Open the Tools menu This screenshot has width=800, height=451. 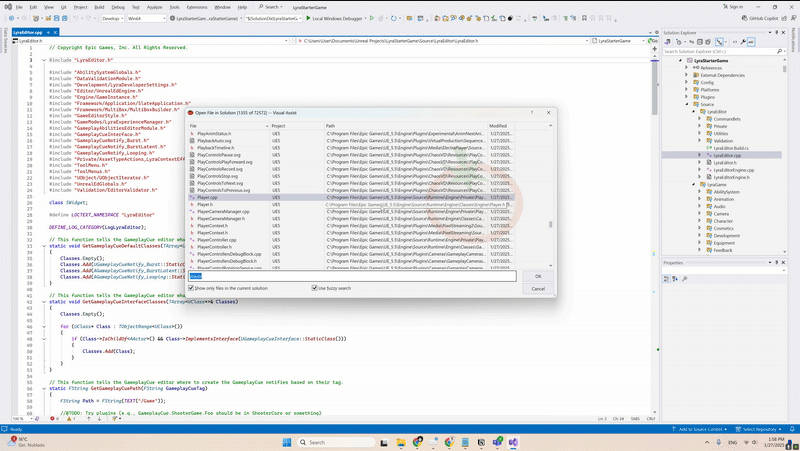(x=174, y=7)
